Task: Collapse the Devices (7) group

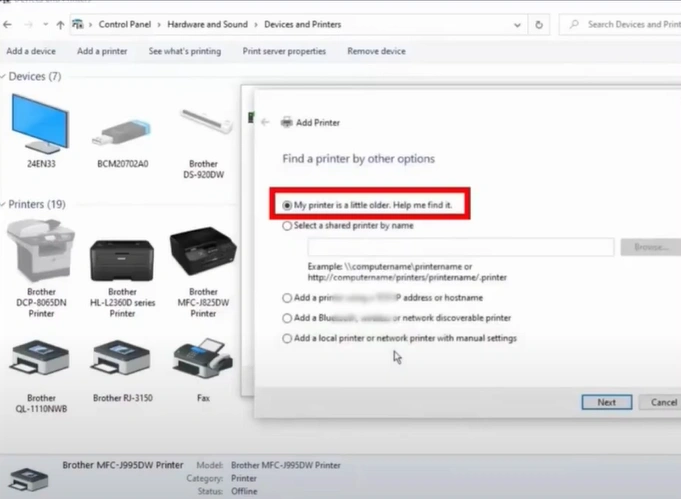Action: [5, 77]
